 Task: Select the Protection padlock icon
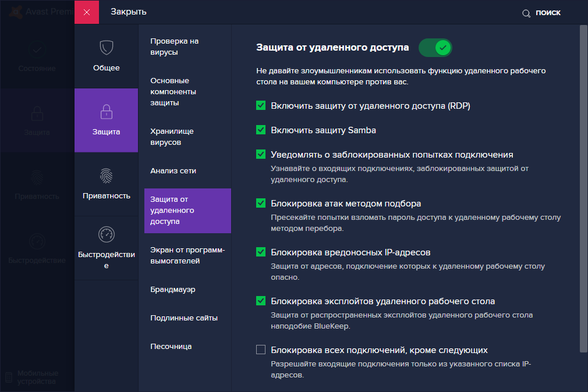click(106, 111)
